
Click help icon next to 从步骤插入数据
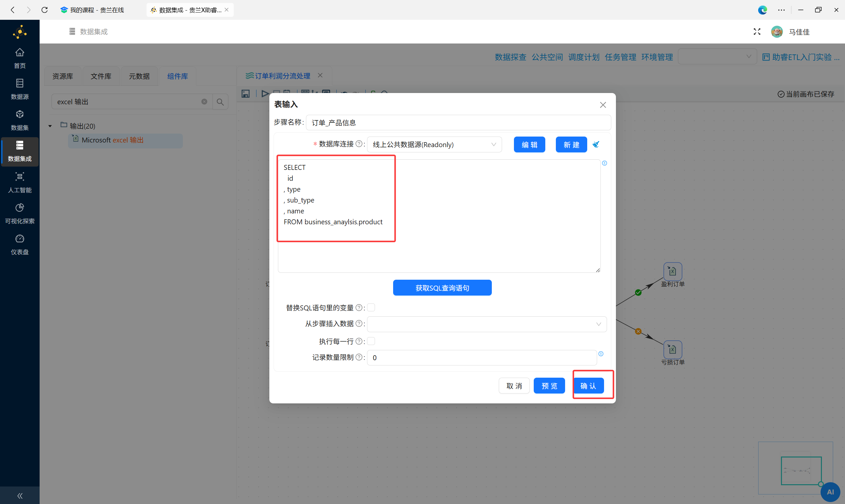(359, 323)
